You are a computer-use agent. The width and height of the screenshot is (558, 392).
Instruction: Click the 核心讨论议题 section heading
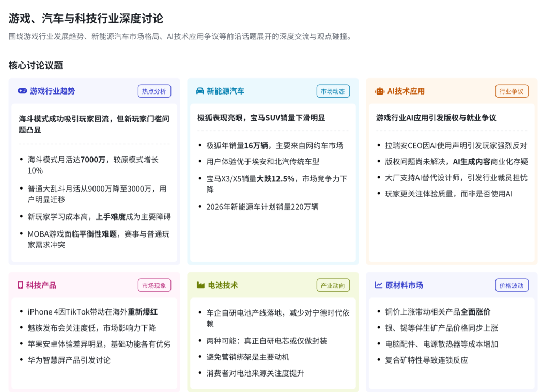pos(36,66)
